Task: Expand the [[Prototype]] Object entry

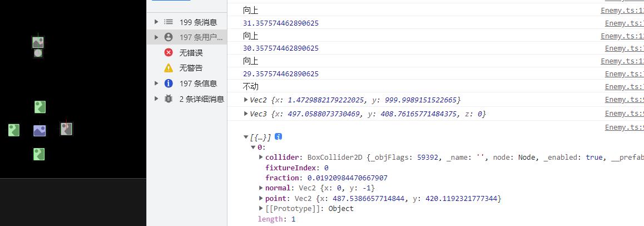Action: click(261, 208)
